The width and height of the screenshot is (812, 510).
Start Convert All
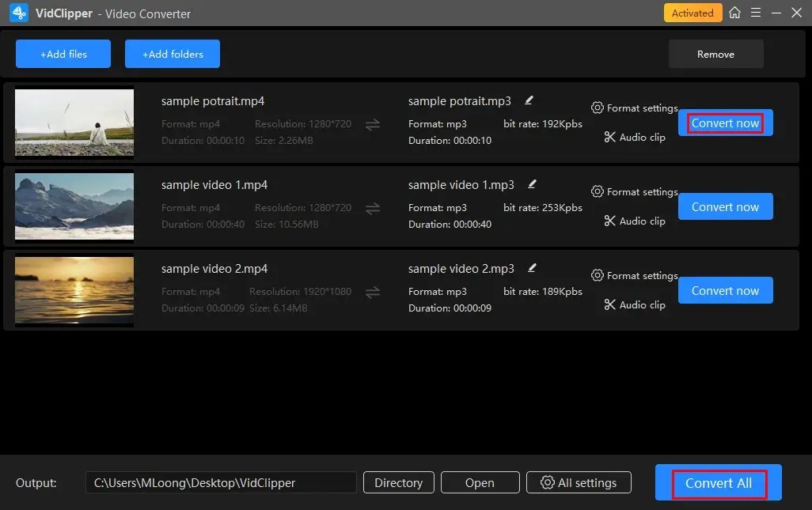pyautogui.click(x=719, y=482)
